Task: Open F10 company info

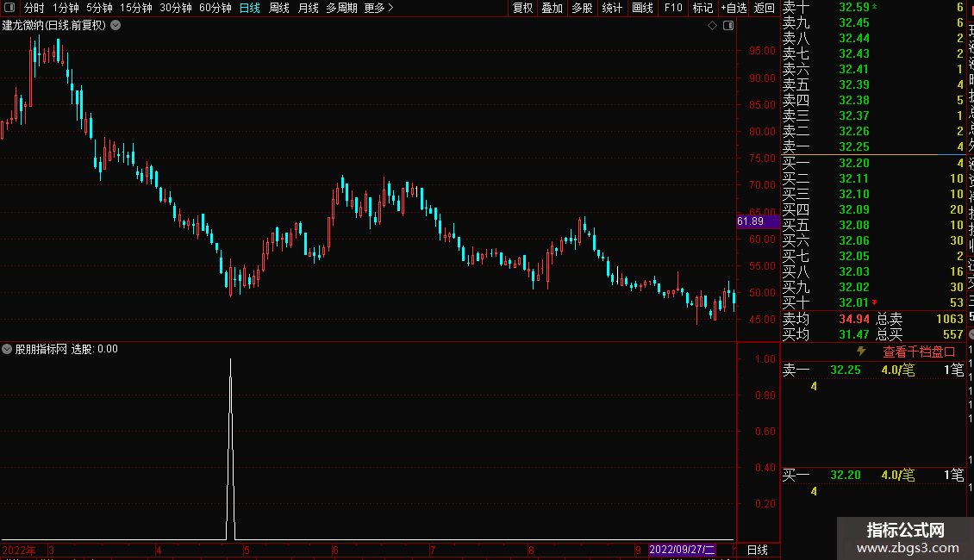Action: coord(672,8)
